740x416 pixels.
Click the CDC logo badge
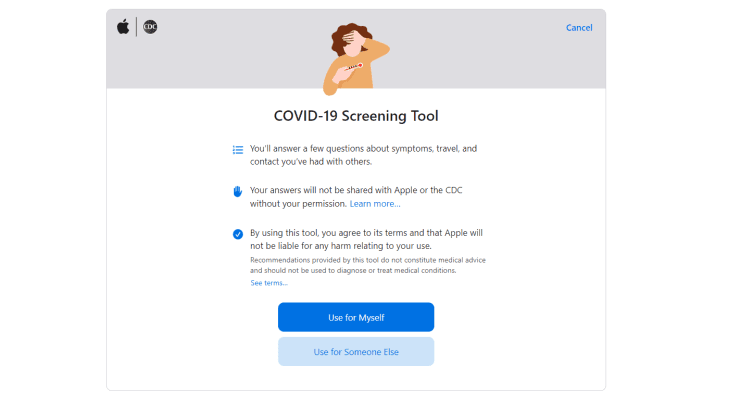point(150,27)
